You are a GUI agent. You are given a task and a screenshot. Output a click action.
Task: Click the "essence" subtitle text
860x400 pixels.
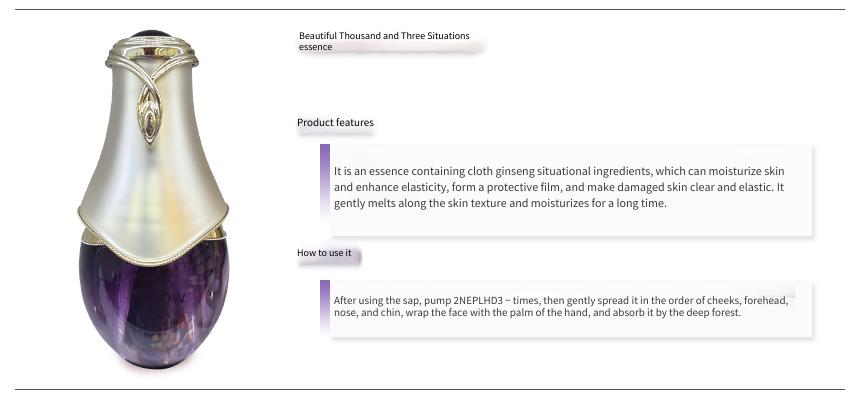click(315, 47)
